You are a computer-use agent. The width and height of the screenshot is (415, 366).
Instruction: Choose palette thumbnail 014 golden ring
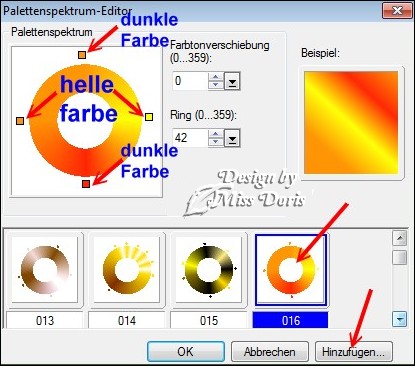127,269
